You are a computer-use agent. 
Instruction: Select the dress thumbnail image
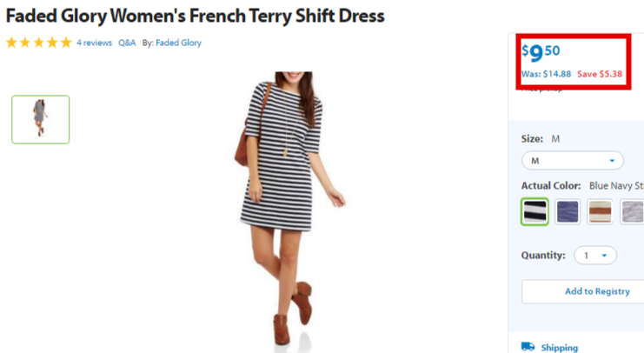(40, 120)
